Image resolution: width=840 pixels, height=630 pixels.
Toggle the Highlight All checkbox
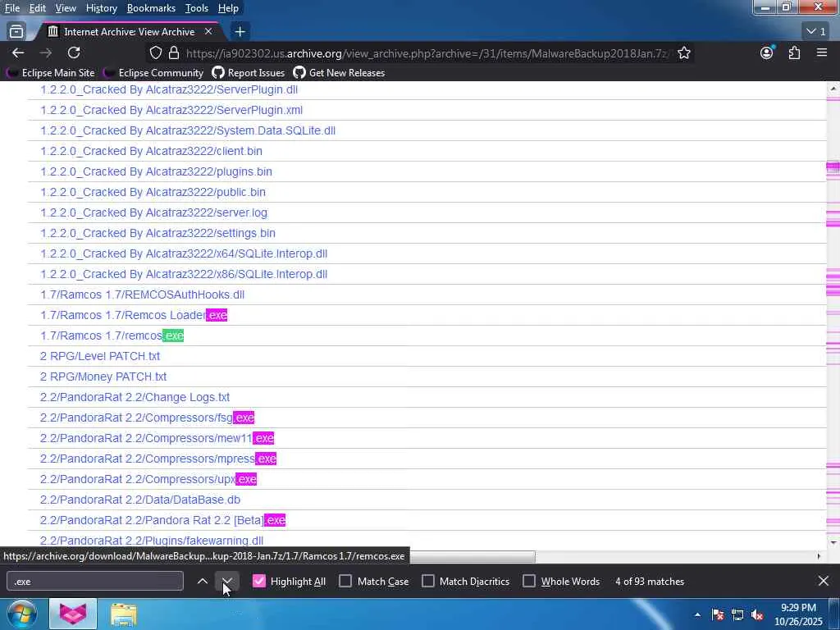pos(258,582)
